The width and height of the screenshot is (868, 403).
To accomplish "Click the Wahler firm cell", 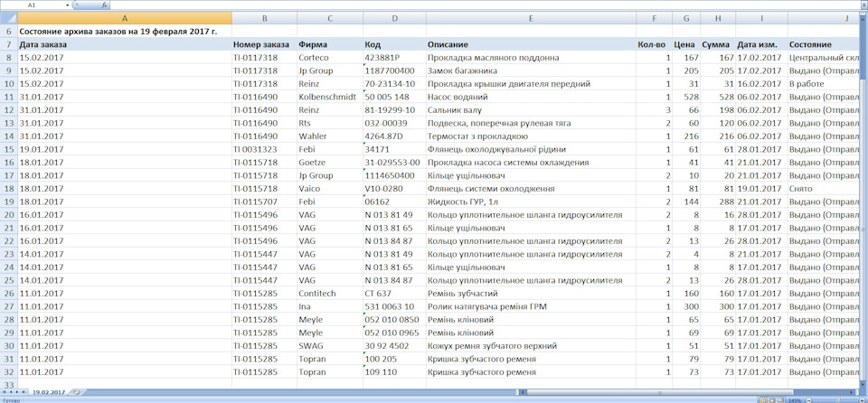I will (330, 136).
